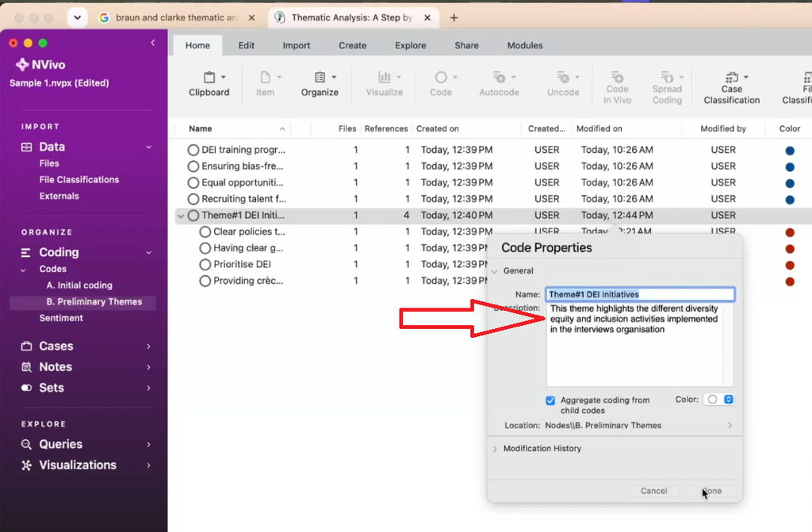Image resolution: width=812 pixels, height=532 pixels.
Task: Open the Clipboard tool in ribbon
Action: tap(209, 84)
